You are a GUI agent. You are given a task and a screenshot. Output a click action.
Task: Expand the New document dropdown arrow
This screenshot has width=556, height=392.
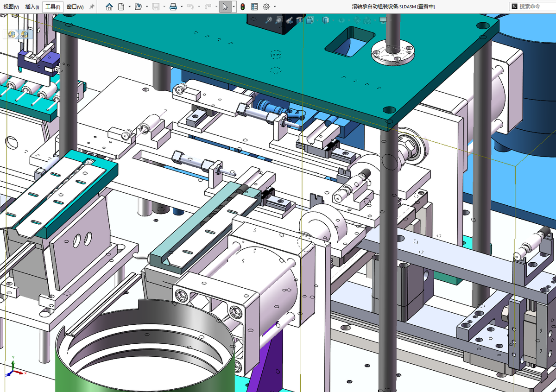point(129,7)
